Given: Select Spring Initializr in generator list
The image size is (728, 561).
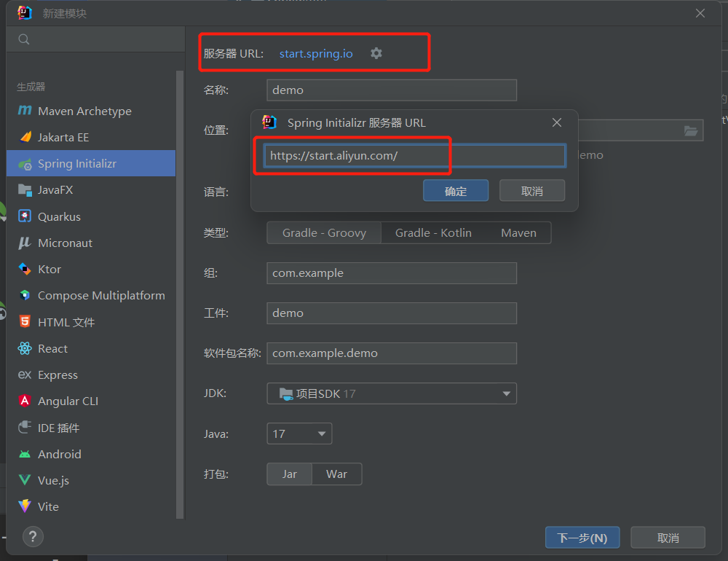Looking at the screenshot, I should (x=76, y=163).
